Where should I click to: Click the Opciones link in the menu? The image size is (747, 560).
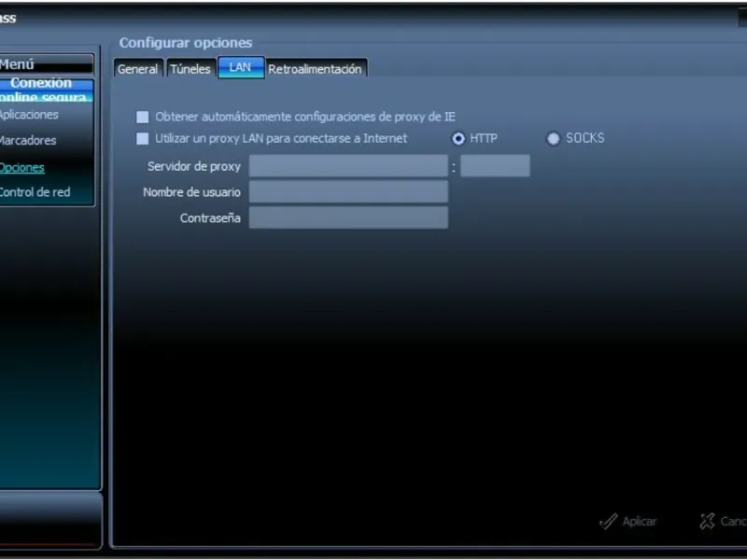(21, 168)
